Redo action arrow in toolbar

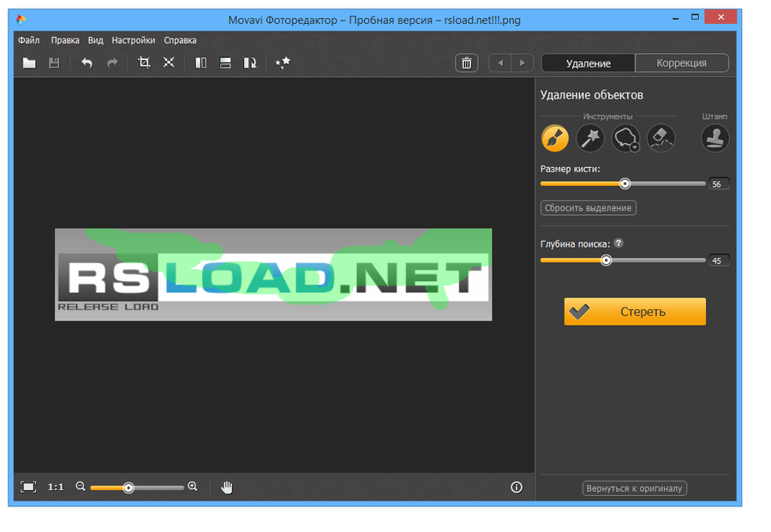112,63
